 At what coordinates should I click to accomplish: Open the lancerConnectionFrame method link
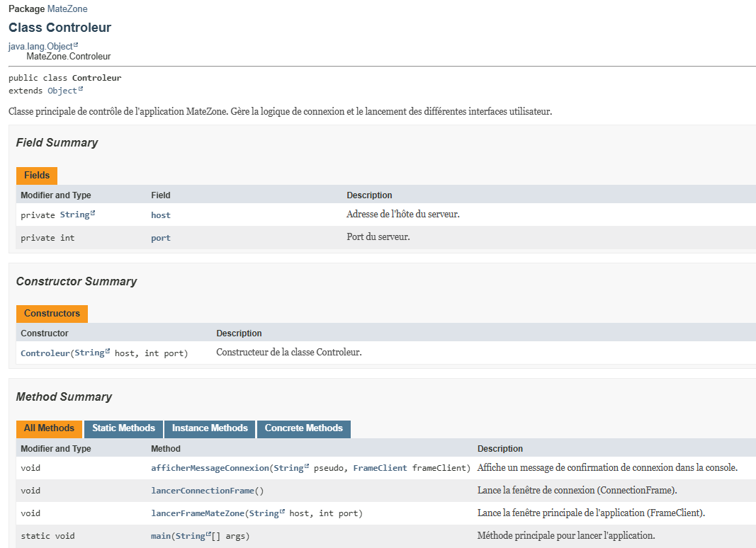point(202,491)
